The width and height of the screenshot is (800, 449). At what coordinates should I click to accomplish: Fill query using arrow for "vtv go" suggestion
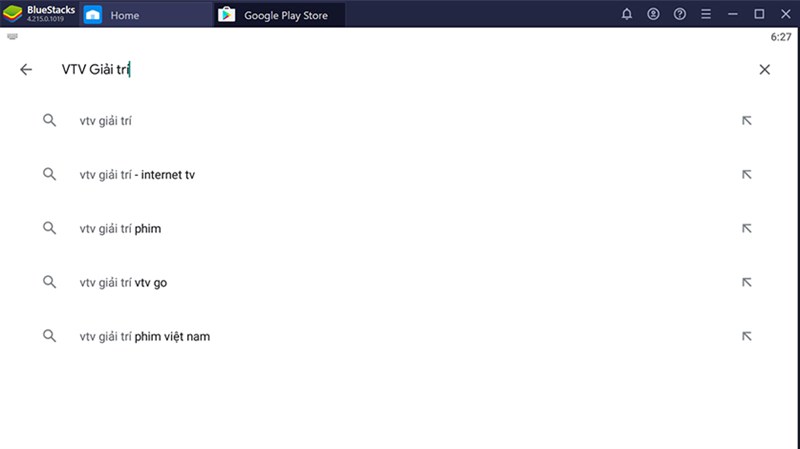coord(746,282)
